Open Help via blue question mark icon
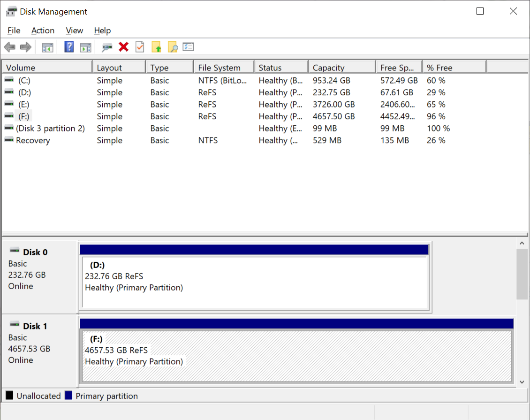The image size is (530, 420). 69,47
